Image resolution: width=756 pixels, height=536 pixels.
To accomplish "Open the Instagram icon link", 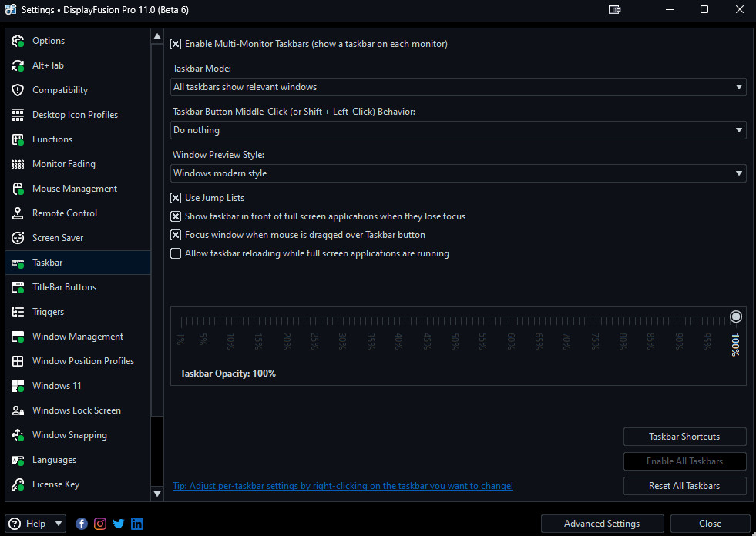I will click(100, 524).
